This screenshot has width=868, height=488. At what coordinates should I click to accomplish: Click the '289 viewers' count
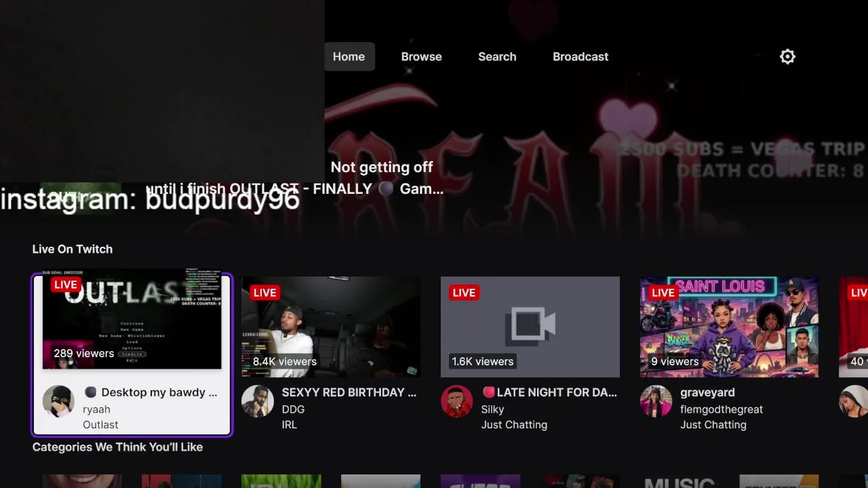coord(84,353)
